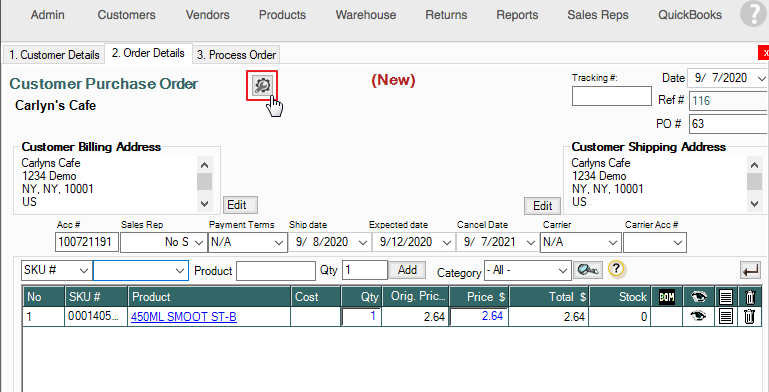Screen dimensions: 769x392
Task: Click Edit for the billing address
Action: click(240, 205)
